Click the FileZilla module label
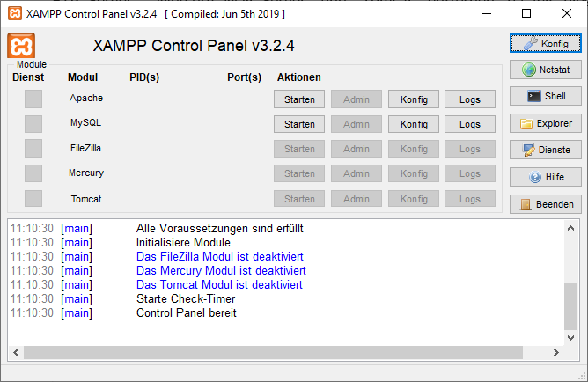Screen dimensions: 588x382 [x=86, y=148]
